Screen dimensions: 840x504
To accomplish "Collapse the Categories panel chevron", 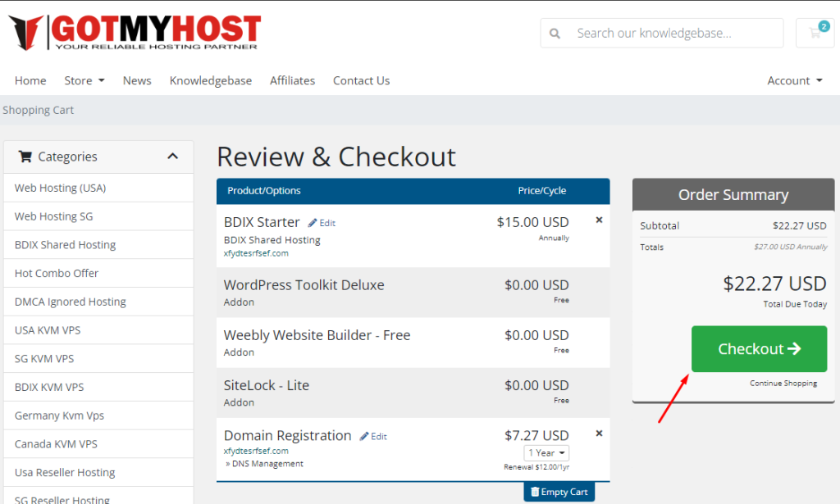I will (x=172, y=157).
